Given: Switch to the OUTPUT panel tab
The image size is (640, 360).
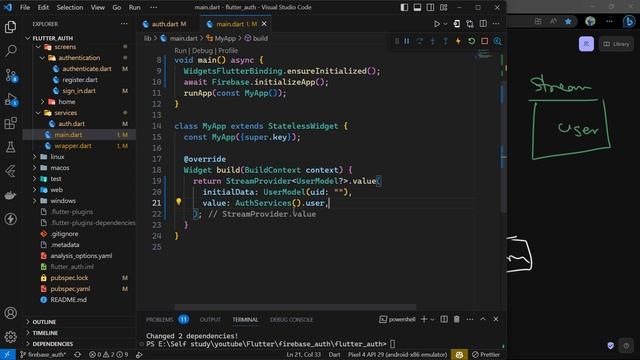Looking at the screenshot, I should point(210,320).
